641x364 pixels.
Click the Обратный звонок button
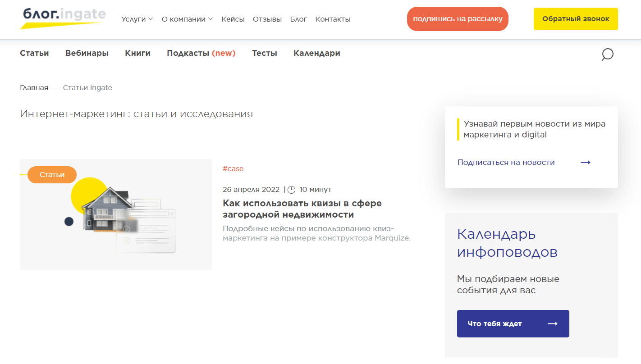point(575,19)
